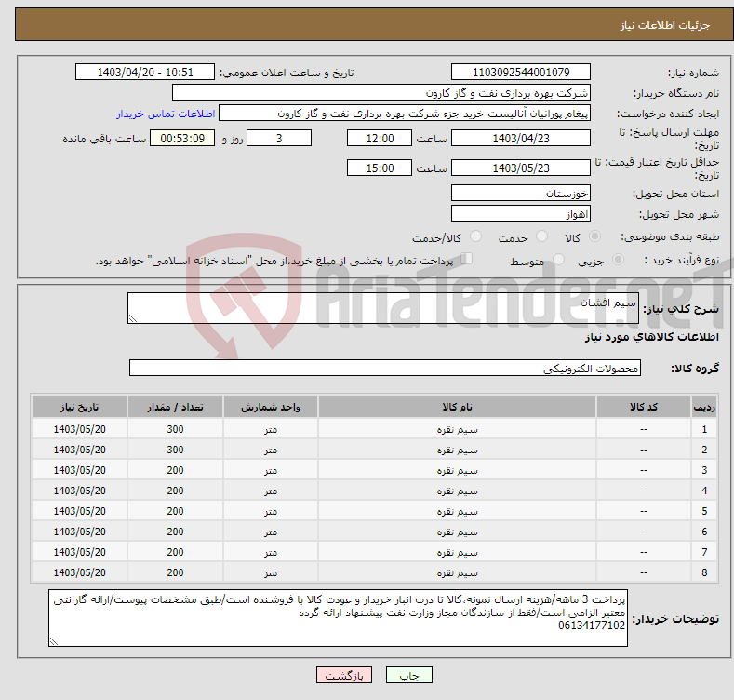Click the resize handle of شرح کلی نیاز textarea
This screenshot has width=734, height=700.
click(133, 318)
